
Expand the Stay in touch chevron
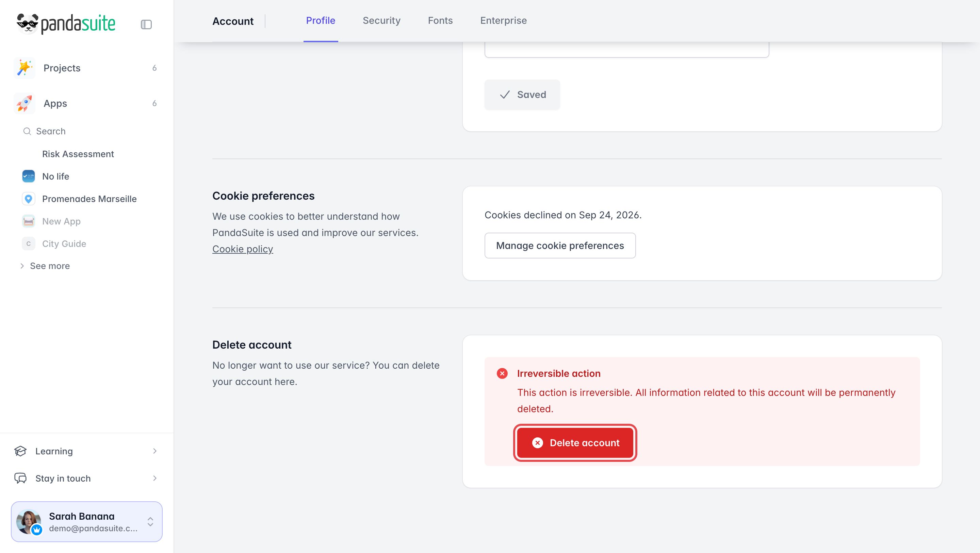tap(155, 479)
